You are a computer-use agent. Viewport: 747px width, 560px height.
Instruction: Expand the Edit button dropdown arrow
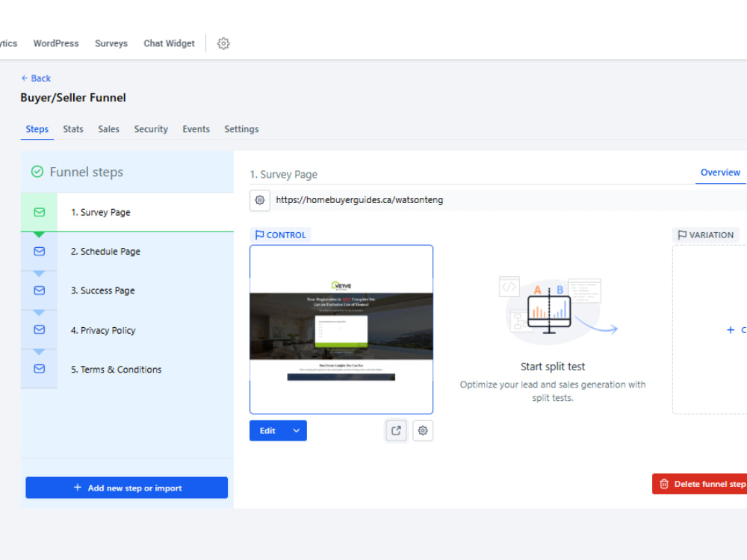(x=297, y=431)
